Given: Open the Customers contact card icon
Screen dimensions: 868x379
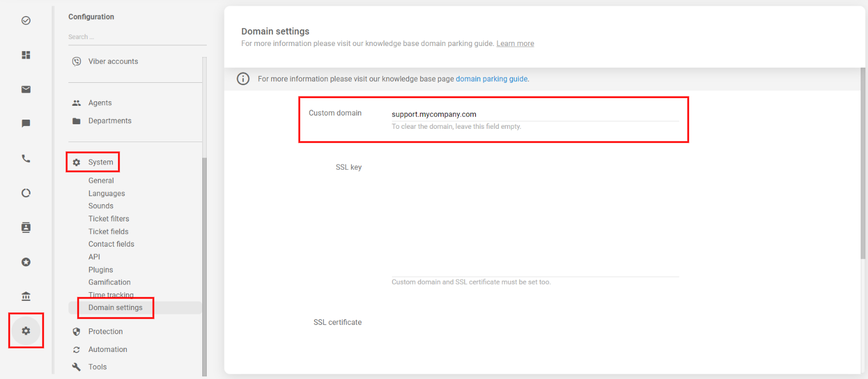Looking at the screenshot, I should pos(26,227).
